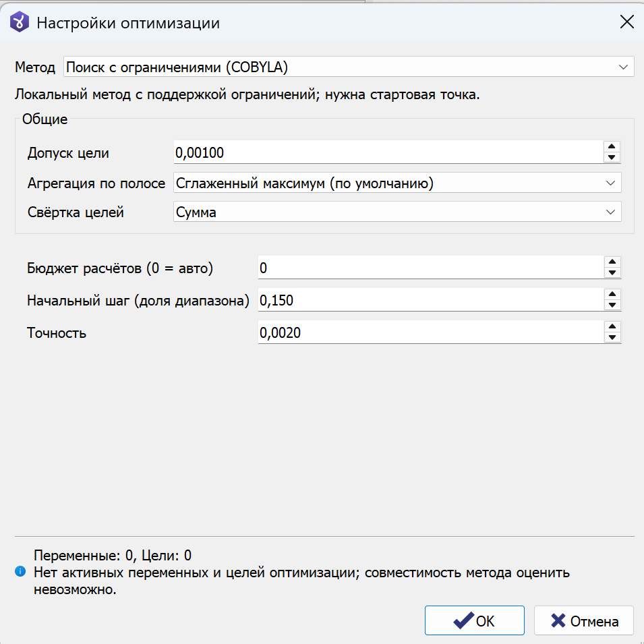
Task: Click the app logo icon in title bar
Action: pyautogui.click(x=20, y=22)
